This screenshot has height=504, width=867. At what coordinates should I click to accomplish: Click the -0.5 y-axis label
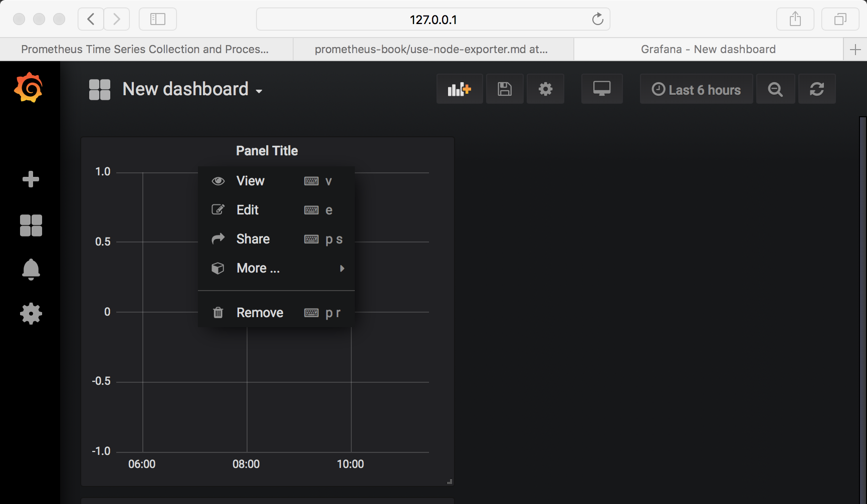(x=101, y=381)
